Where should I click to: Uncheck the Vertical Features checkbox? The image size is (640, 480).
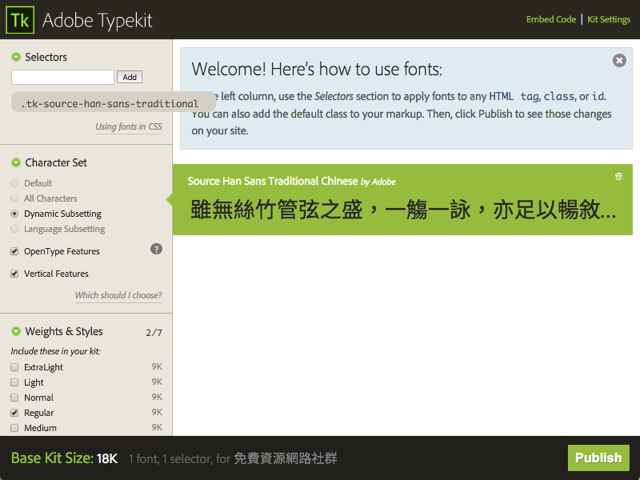(14, 274)
